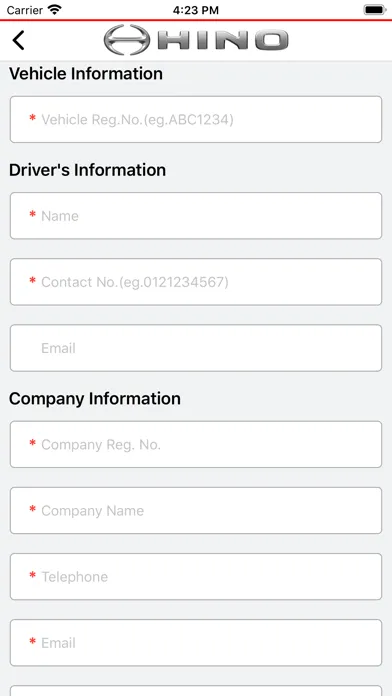Go back using the back arrow
Screen dimensions: 392x696
coord(18,40)
